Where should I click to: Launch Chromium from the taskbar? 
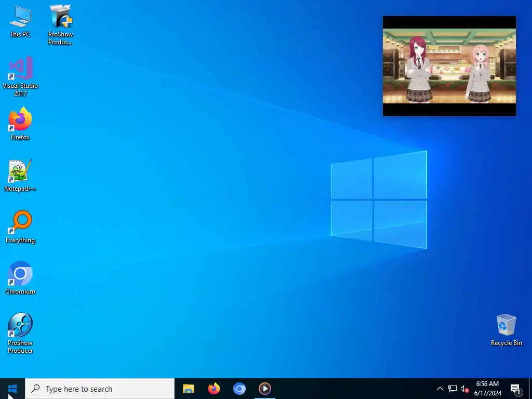point(239,389)
